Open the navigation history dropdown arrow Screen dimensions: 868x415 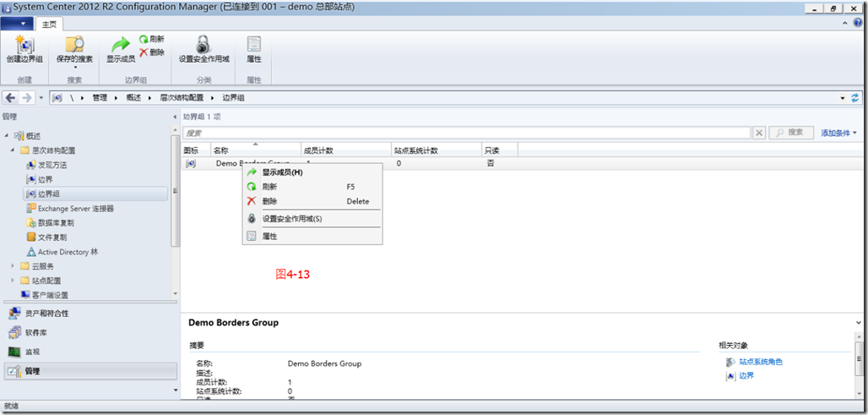(41, 97)
